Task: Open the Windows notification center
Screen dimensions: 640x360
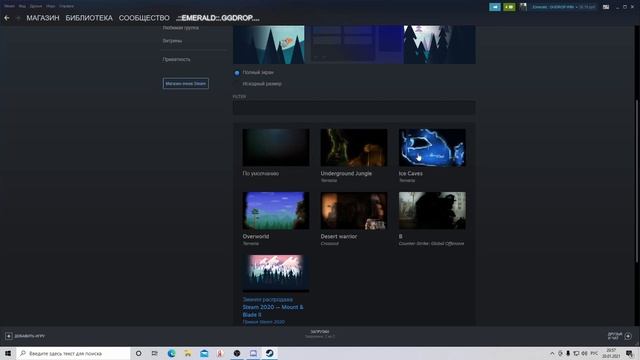Action: [x=629, y=353]
